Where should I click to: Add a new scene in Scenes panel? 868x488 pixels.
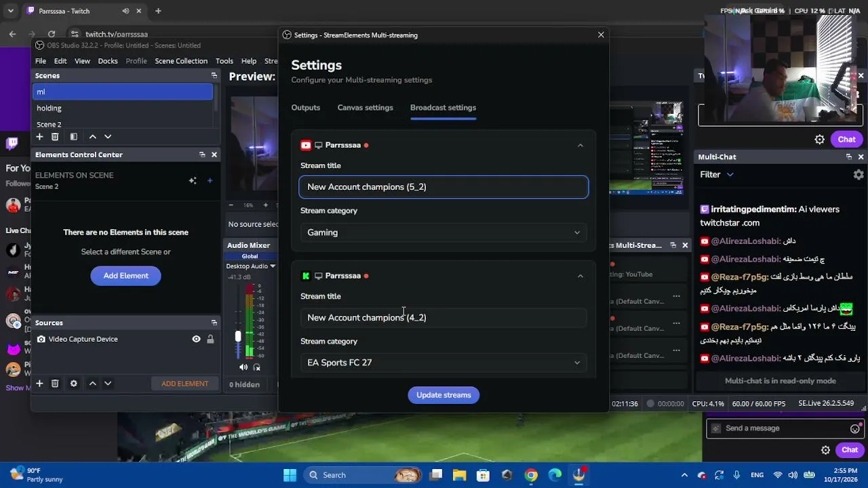39,137
